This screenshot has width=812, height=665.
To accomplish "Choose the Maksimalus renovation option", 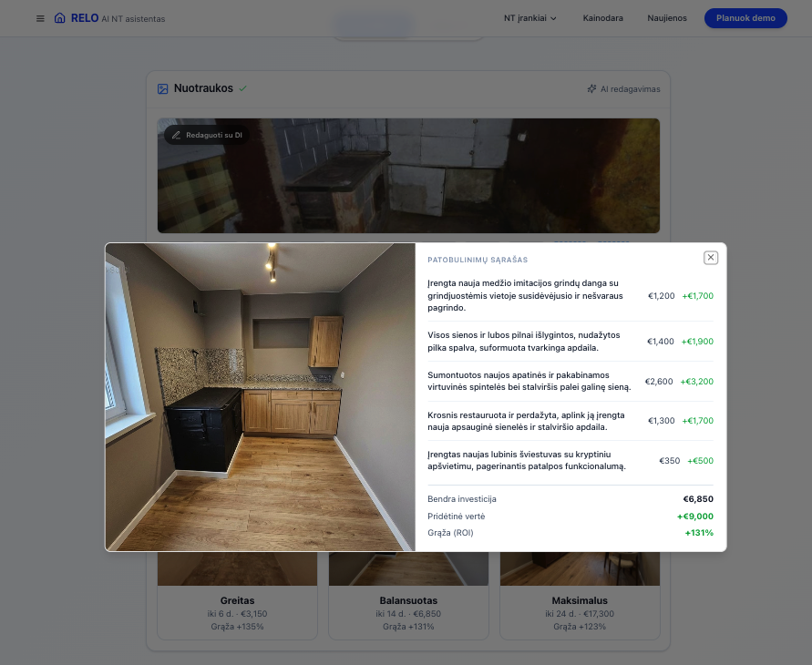I will (580, 612).
